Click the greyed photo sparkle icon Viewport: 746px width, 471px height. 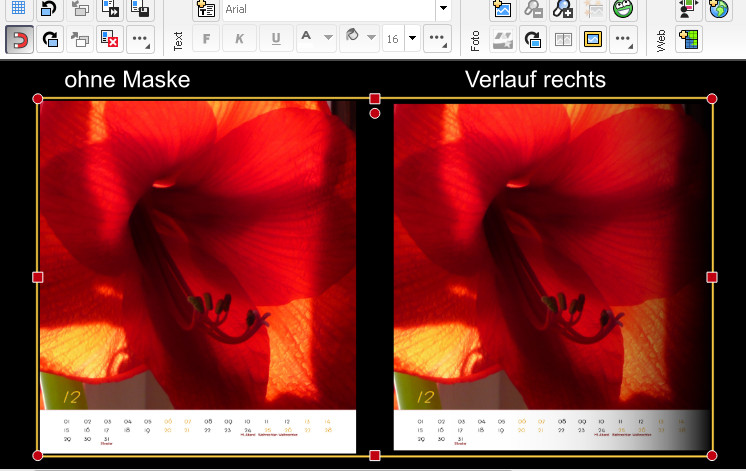(x=593, y=9)
